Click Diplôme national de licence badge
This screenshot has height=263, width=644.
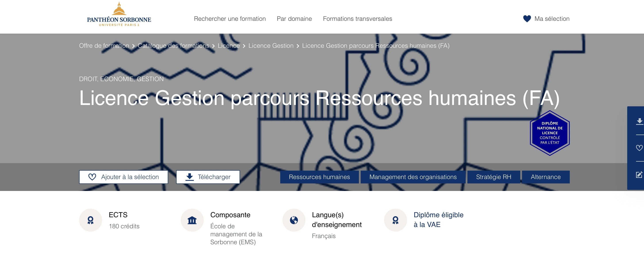click(x=550, y=133)
